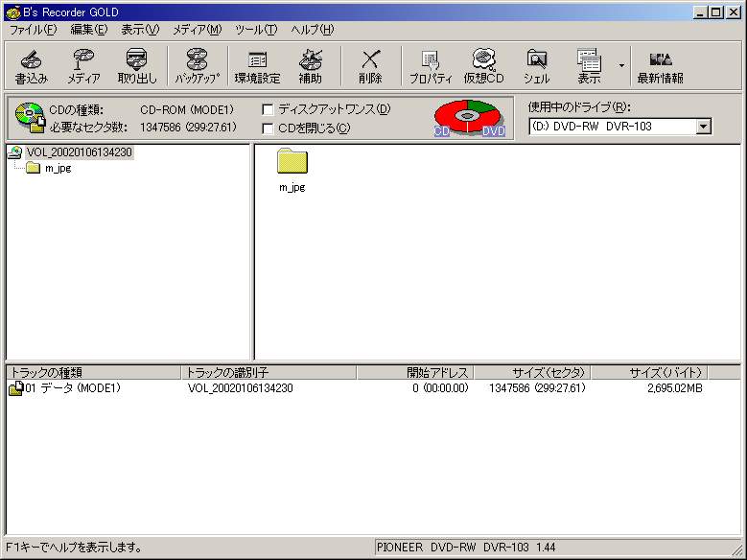Click the red-green disc capacity gauge
The image size is (747, 560).
[469, 118]
